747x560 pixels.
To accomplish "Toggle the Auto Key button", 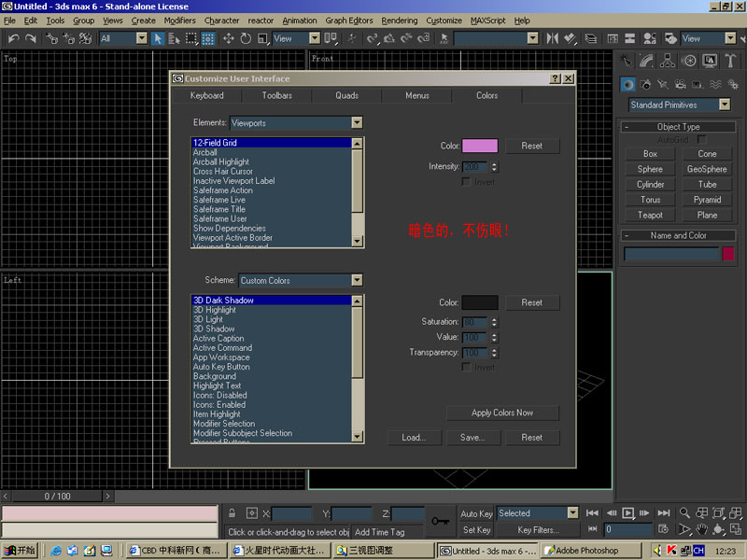I will pos(476,513).
